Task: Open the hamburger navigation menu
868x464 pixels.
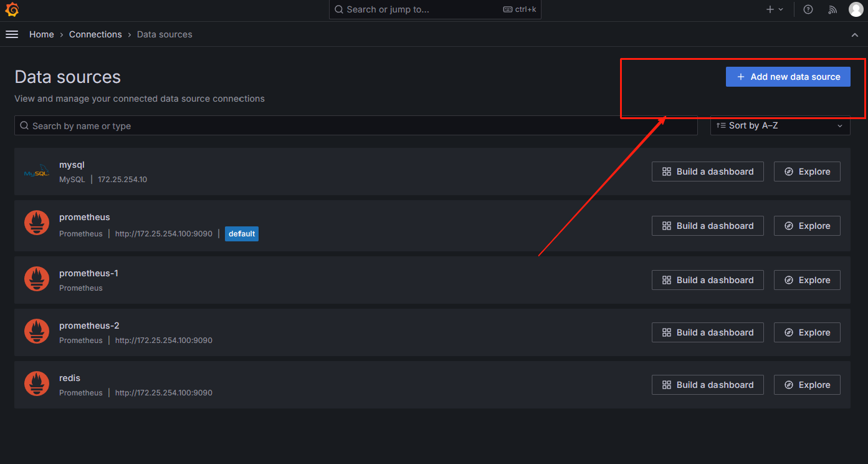Action: point(12,34)
